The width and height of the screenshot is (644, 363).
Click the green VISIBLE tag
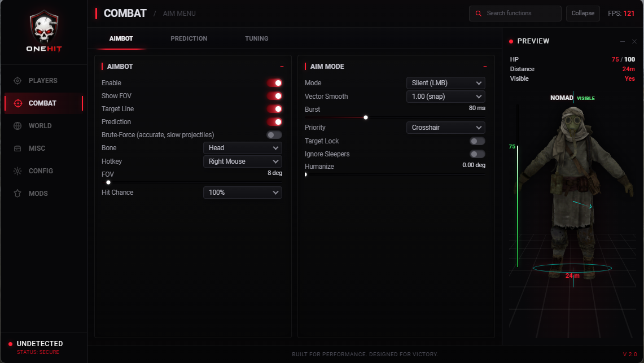(x=586, y=99)
